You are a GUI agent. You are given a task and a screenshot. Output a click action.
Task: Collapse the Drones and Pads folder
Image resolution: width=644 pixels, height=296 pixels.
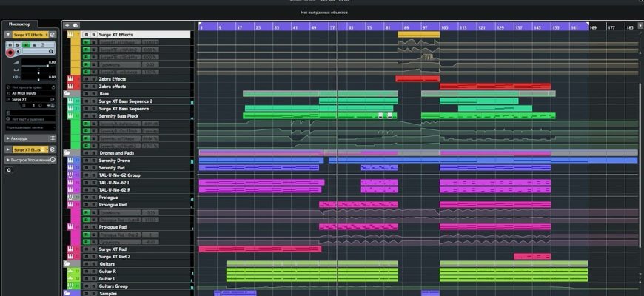(67, 153)
